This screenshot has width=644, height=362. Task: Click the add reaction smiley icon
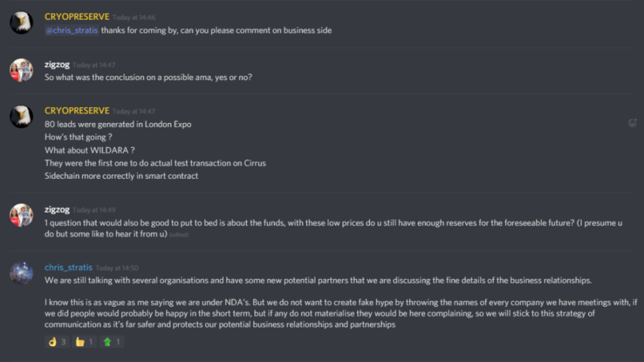[632, 123]
